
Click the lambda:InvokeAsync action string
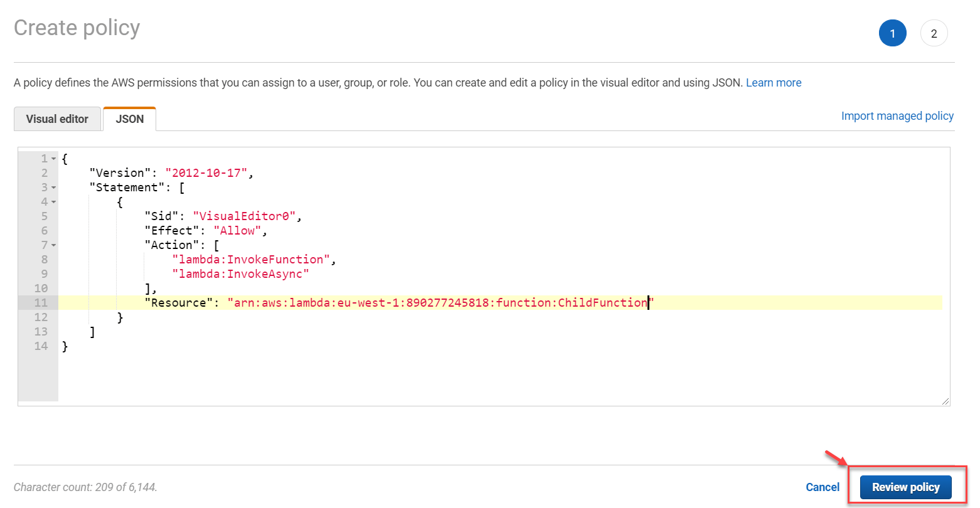(240, 273)
